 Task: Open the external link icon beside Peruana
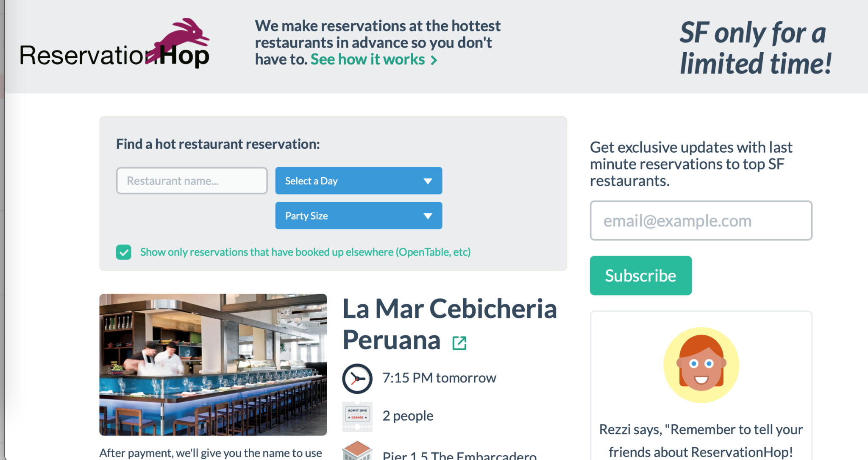(459, 343)
